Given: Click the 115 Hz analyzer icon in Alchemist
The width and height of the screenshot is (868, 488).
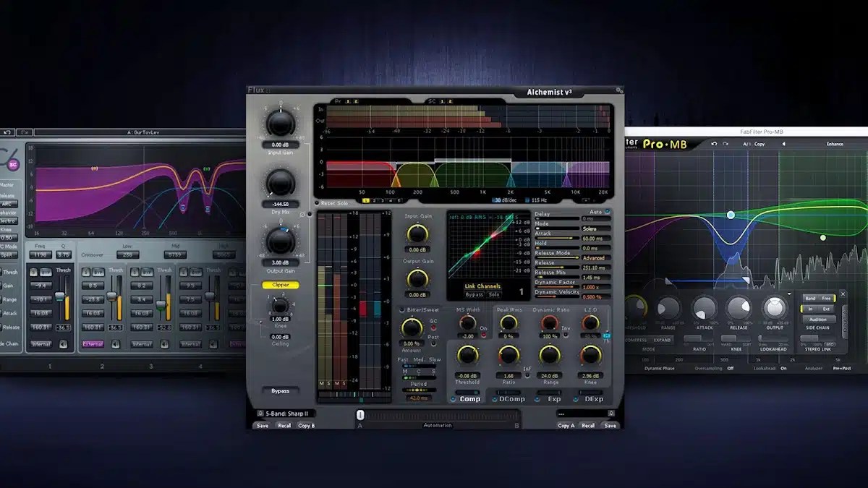Looking at the screenshot, I should (x=527, y=200).
